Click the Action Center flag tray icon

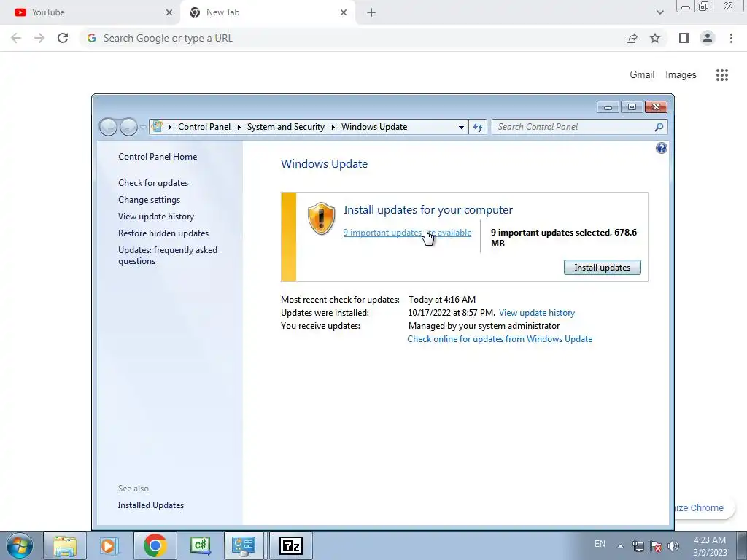pyautogui.click(x=656, y=546)
